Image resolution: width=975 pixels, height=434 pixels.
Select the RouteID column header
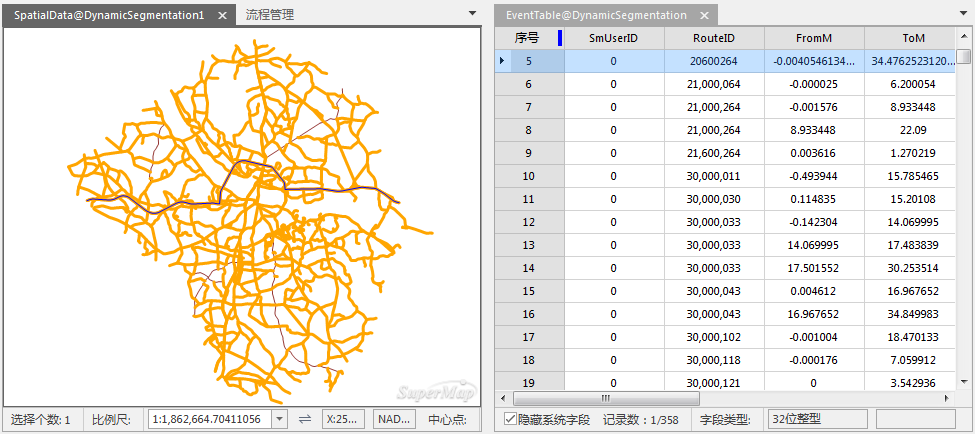click(714, 38)
